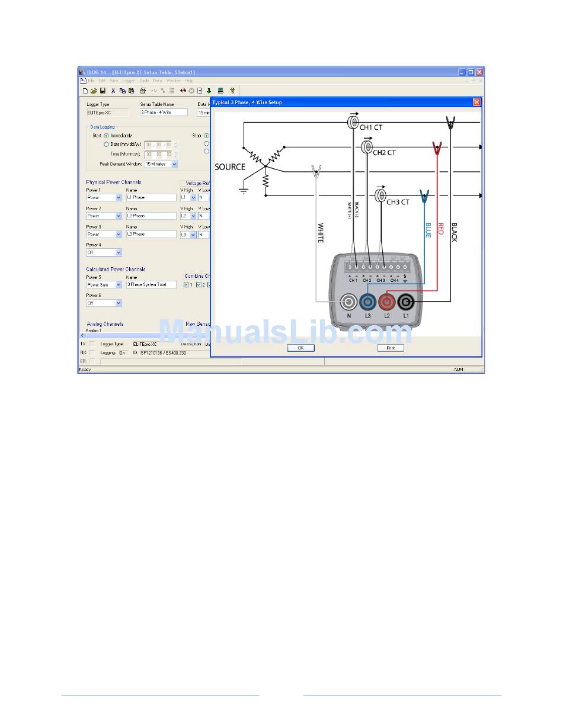The width and height of the screenshot is (563, 728).
Task: Open the Logger menu
Action: [129, 81]
